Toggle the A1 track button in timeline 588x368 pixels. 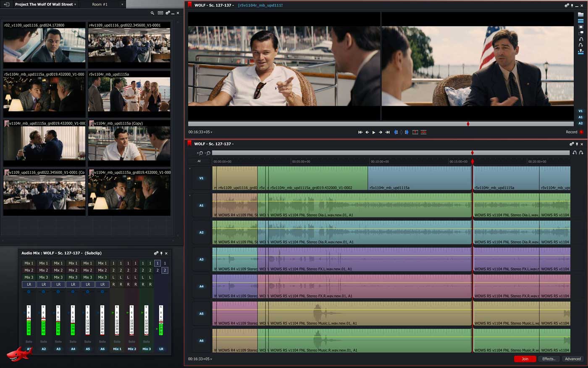[x=201, y=205]
